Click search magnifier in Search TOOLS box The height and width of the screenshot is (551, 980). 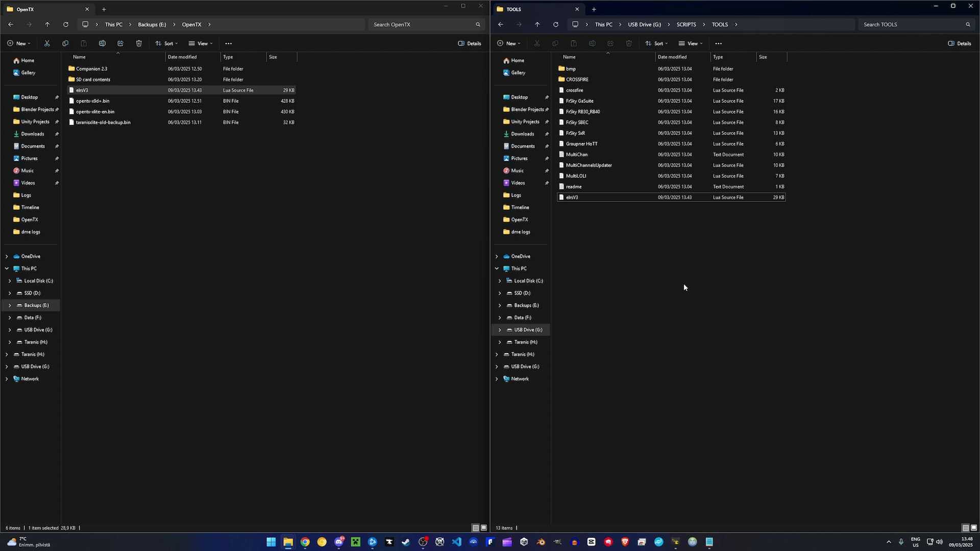pos(968,24)
